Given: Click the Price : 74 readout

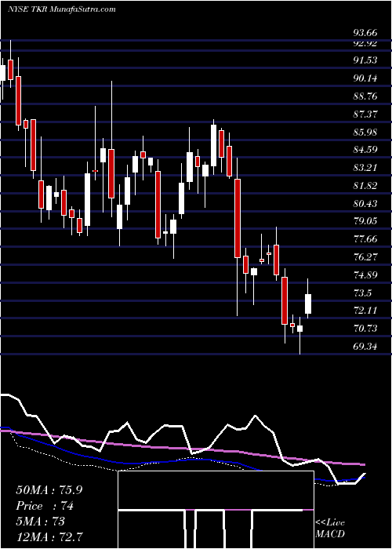Looking at the screenshot, I should (45, 506).
